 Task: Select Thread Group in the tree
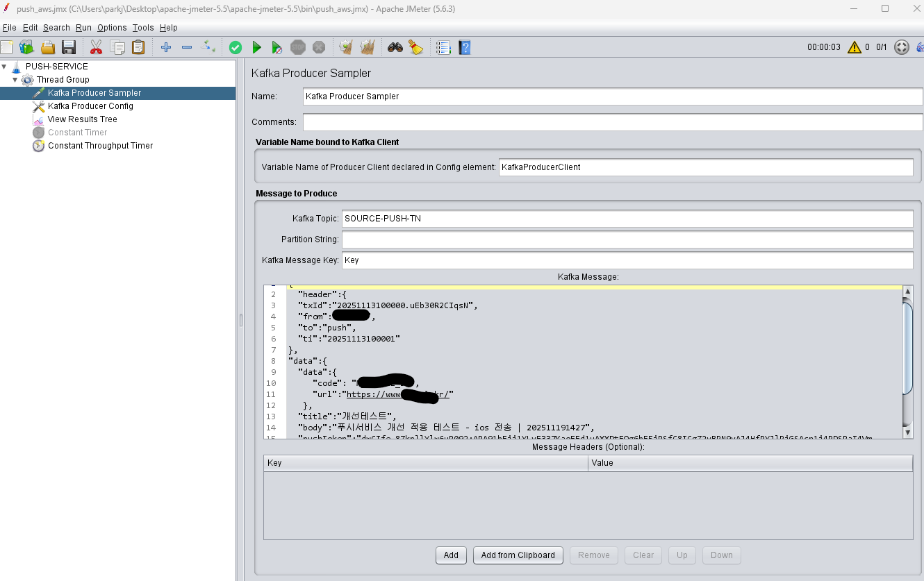coord(63,80)
